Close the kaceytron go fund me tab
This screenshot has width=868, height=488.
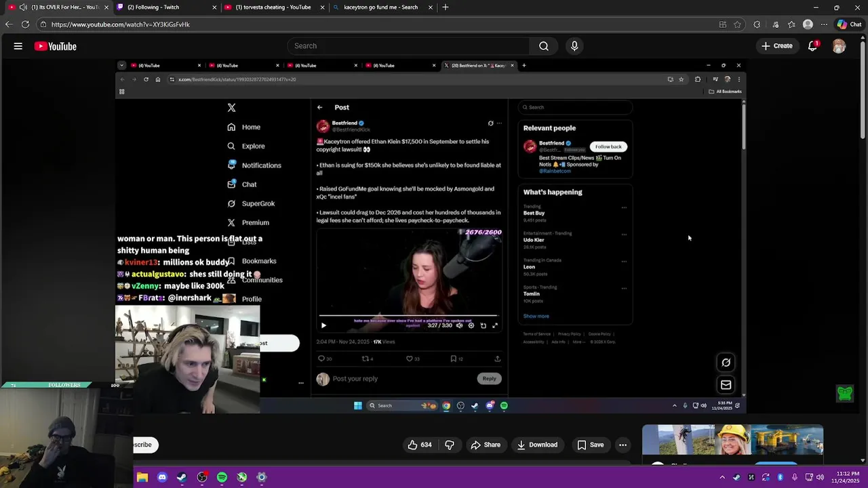431,7
